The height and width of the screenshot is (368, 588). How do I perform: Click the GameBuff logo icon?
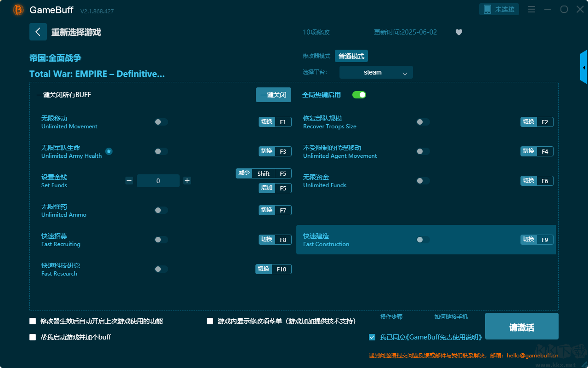point(18,10)
